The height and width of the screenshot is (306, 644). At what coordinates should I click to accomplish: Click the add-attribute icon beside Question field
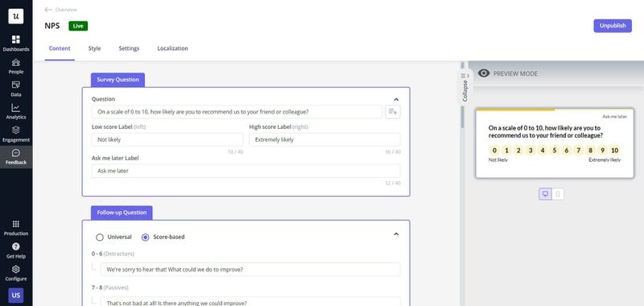pyautogui.click(x=393, y=112)
